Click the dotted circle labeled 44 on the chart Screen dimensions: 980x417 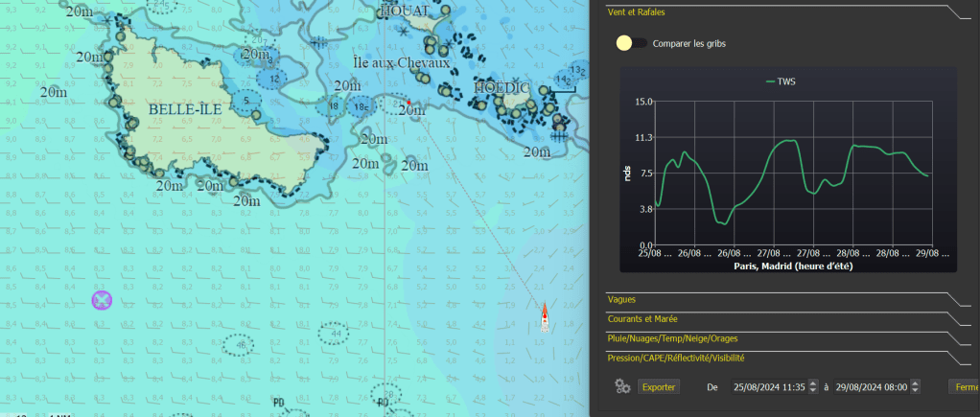[335, 333]
